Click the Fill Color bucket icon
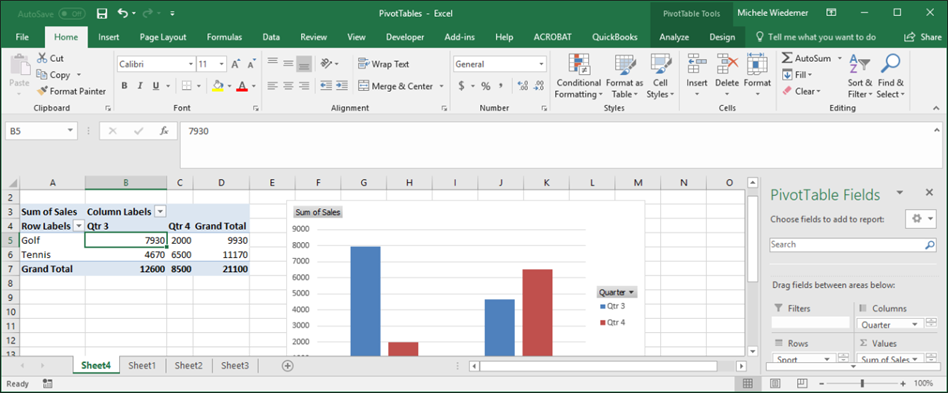 coord(218,86)
